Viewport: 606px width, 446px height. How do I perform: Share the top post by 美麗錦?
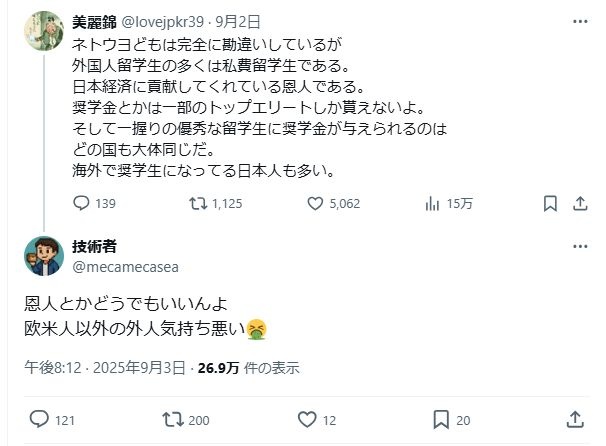tap(580, 204)
